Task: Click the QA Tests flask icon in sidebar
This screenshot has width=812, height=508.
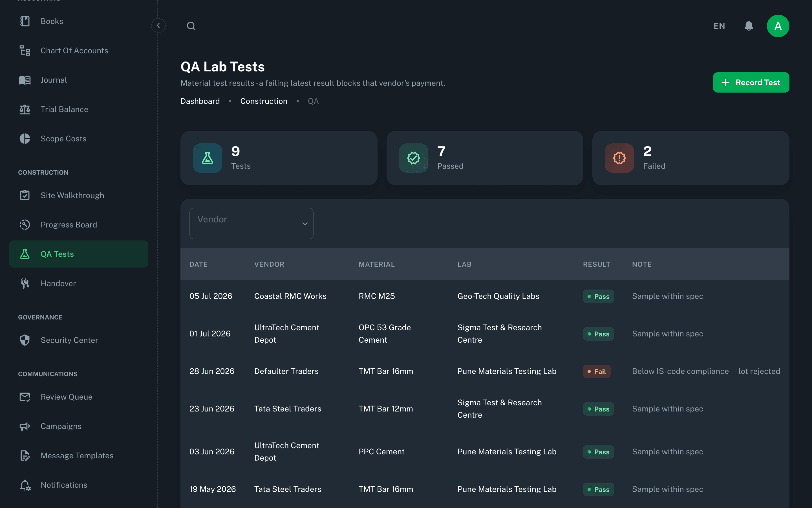Action: (x=25, y=254)
